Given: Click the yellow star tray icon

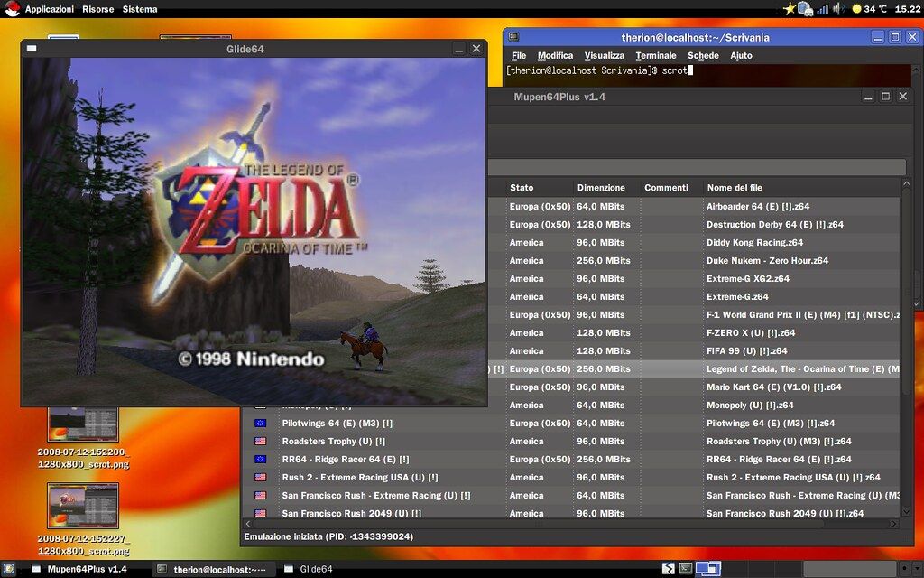Looking at the screenshot, I should [x=789, y=9].
